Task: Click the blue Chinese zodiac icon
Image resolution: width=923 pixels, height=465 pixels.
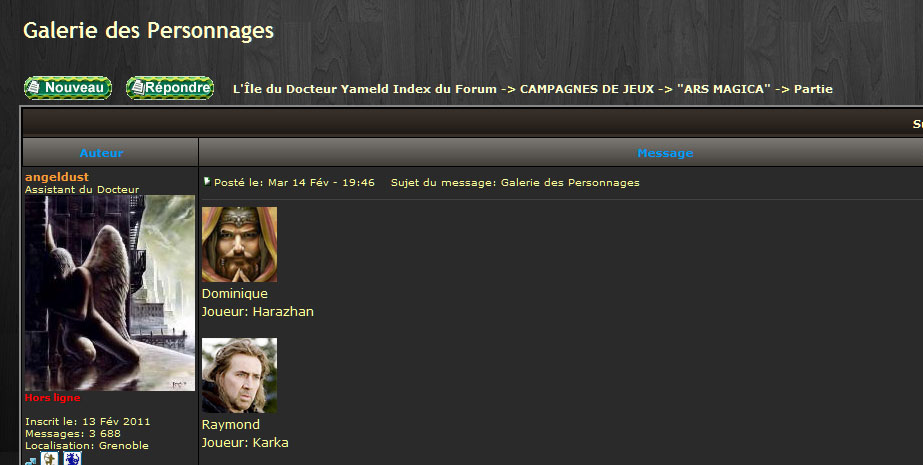Action: [x=72, y=459]
